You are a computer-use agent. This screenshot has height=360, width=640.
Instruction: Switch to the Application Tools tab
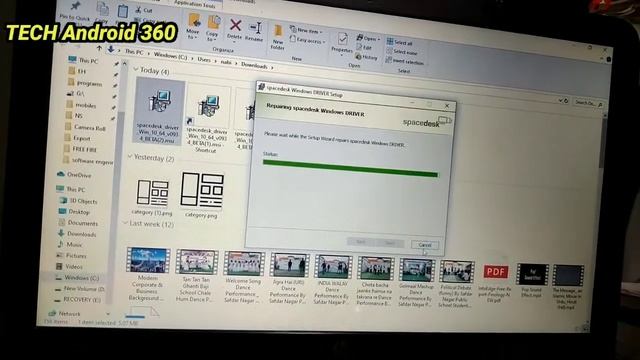coord(194,4)
